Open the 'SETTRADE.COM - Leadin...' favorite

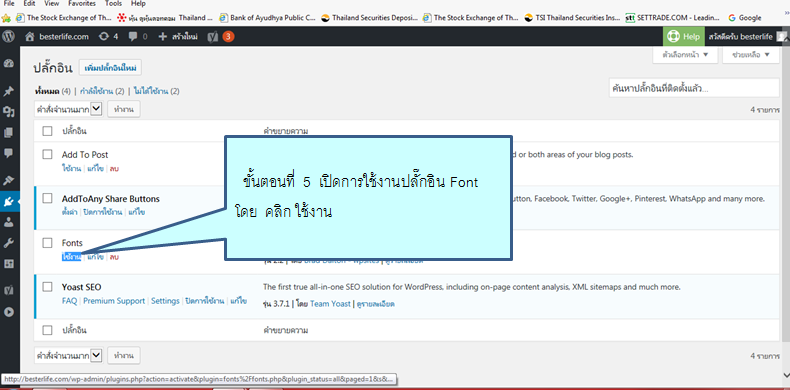673,18
